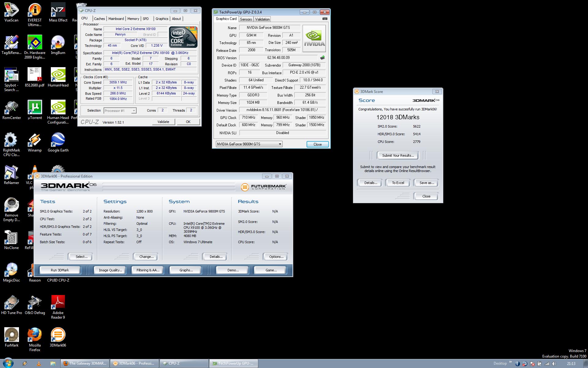
Task: Open HumanHead NVIDIA desktop icon
Action: (x=58, y=77)
